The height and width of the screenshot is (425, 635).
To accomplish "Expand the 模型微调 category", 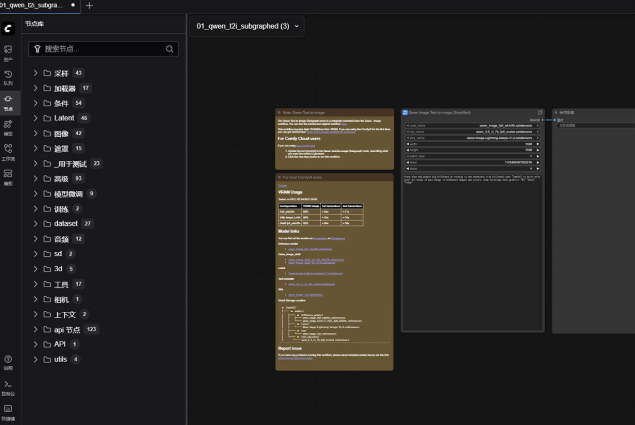I will pyautogui.click(x=35, y=194).
